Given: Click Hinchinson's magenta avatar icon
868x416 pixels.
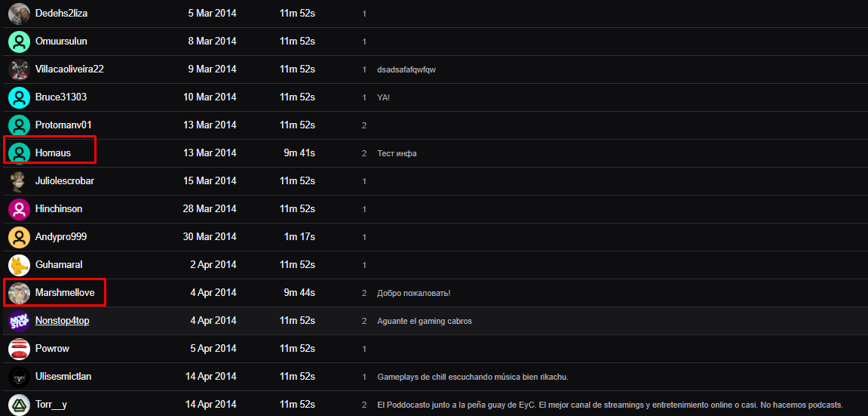Looking at the screenshot, I should tap(20, 209).
